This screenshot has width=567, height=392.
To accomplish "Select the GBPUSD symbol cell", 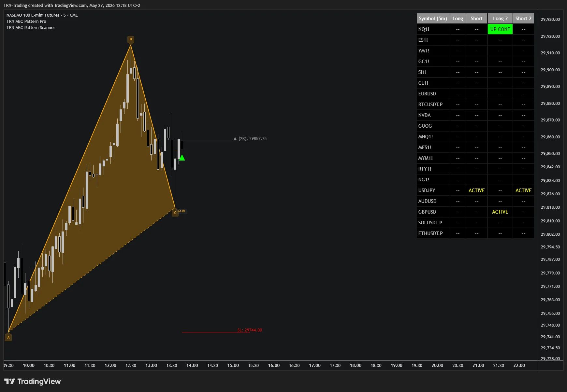I will pos(433,212).
